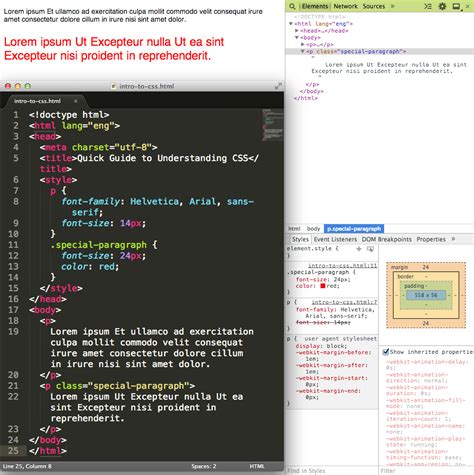Click html in the DOM breadcrumb
Image resolution: width=474 pixels, height=475 pixels.
(294, 229)
